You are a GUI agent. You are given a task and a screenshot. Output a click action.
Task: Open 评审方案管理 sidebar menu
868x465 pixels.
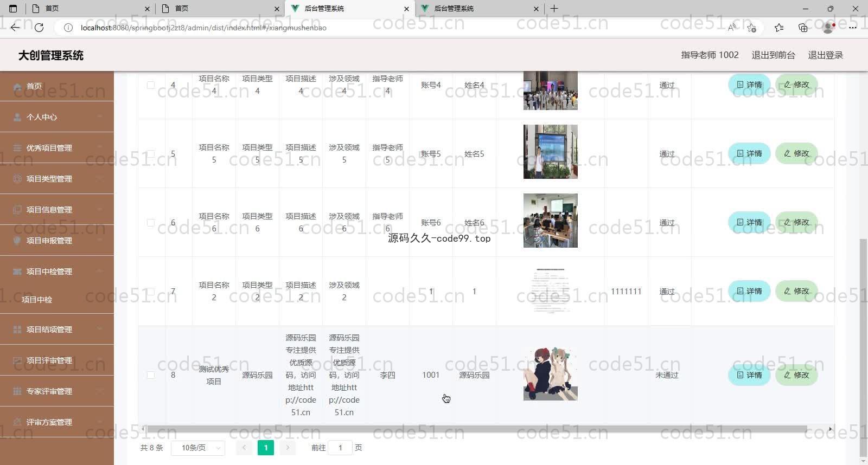[x=57, y=422]
